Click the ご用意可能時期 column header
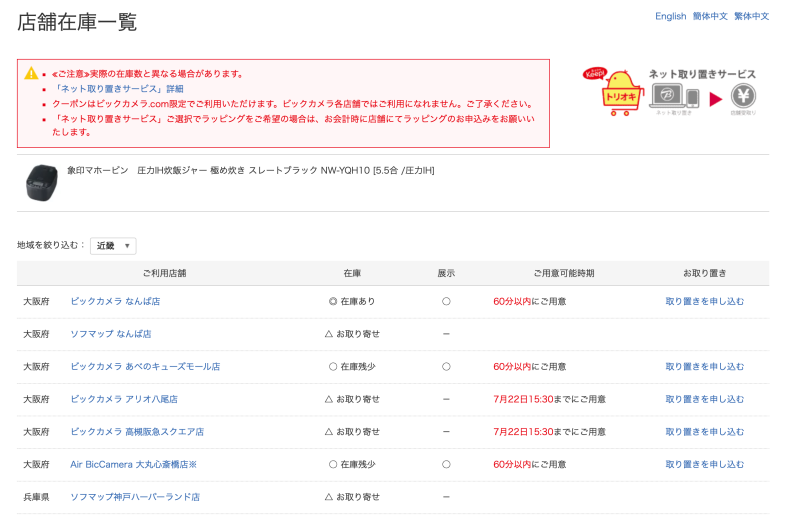This screenshot has width=800, height=526. click(x=564, y=273)
